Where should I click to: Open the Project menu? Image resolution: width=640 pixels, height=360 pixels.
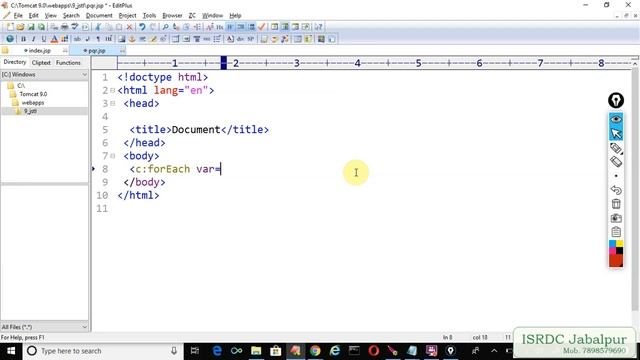(x=127, y=16)
